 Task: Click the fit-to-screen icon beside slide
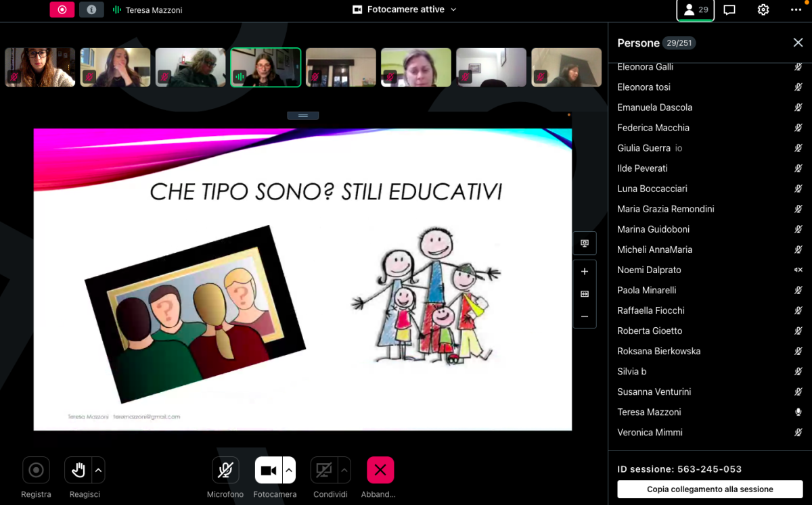(x=585, y=294)
